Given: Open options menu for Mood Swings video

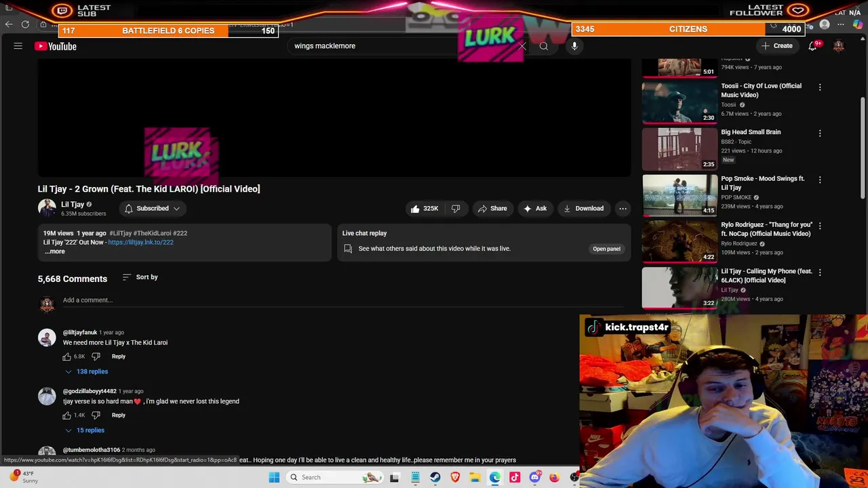Looking at the screenshot, I should (x=820, y=180).
